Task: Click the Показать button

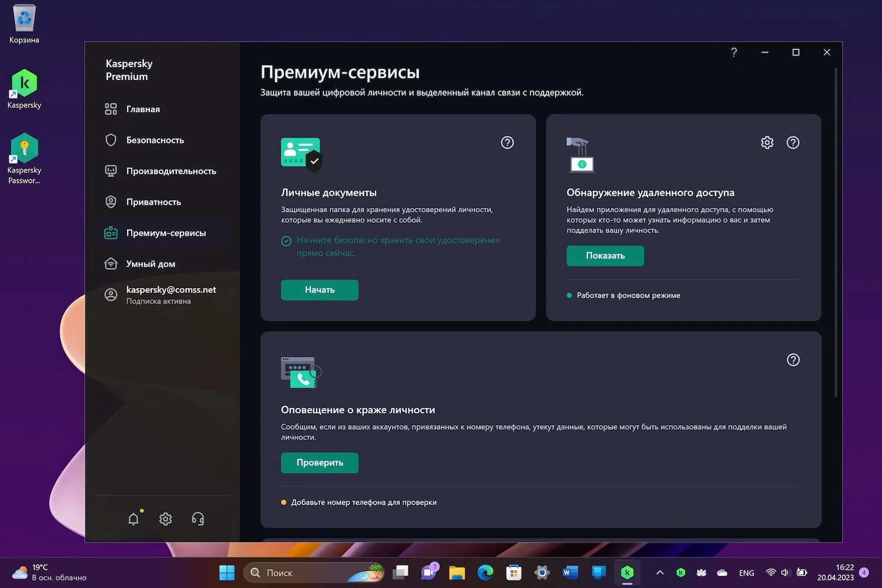Action: tap(605, 256)
